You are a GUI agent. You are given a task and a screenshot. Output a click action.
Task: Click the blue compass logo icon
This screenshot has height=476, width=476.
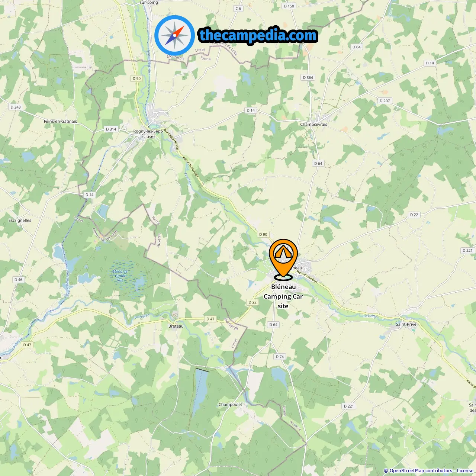tap(174, 35)
